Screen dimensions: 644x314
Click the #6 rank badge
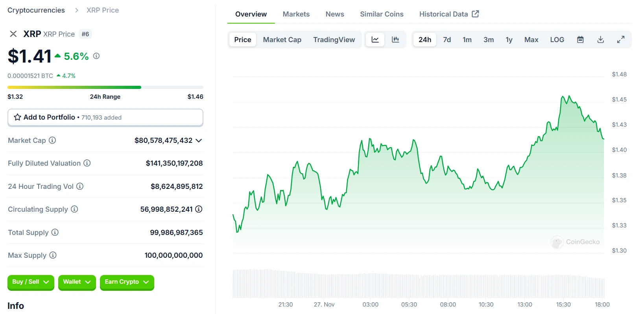pyautogui.click(x=85, y=34)
